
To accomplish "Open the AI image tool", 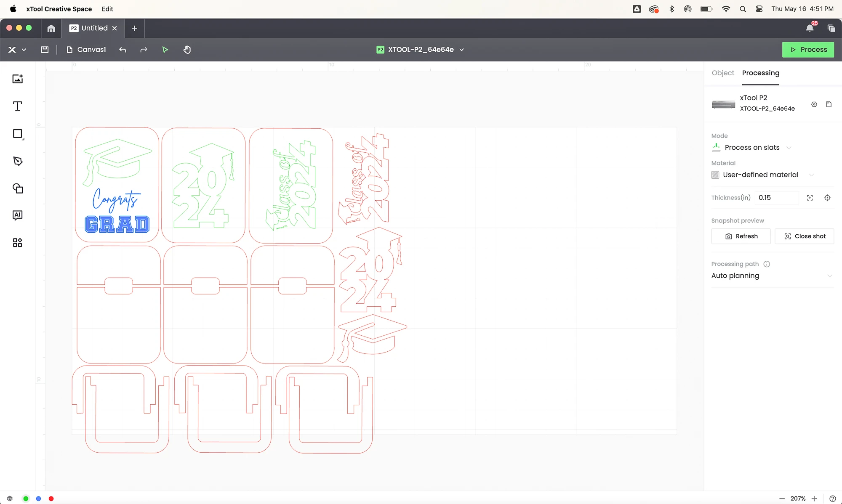I will [17, 215].
